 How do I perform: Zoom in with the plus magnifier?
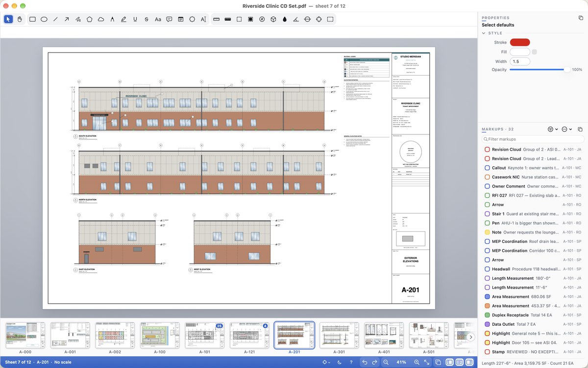pos(416,362)
